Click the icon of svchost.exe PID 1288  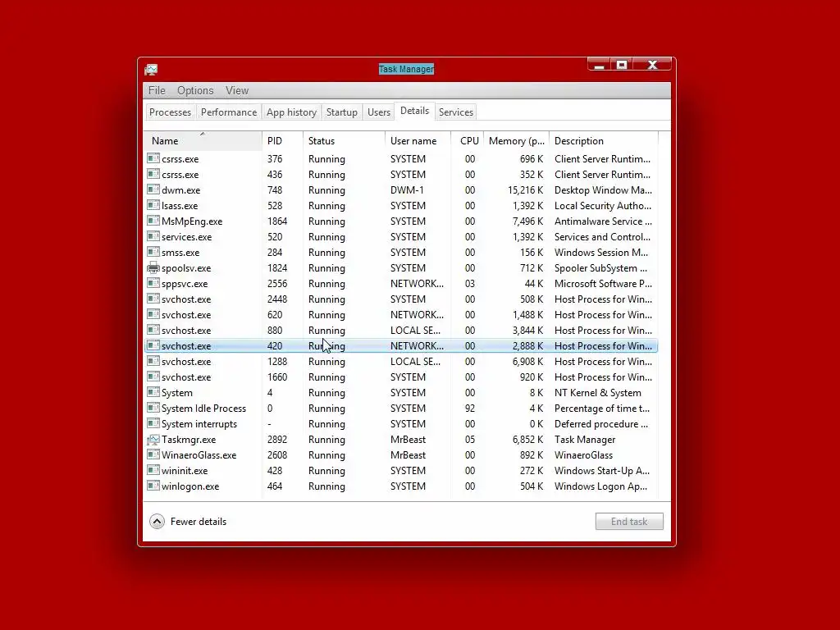(153, 361)
